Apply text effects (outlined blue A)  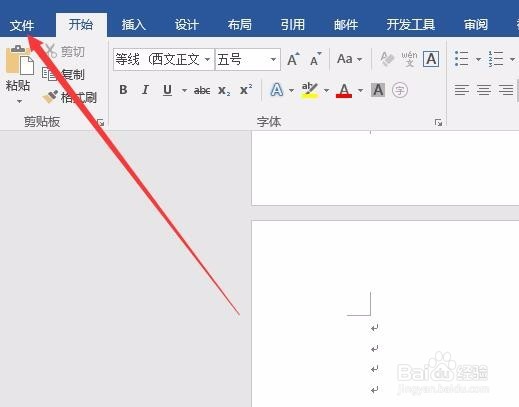tap(277, 90)
